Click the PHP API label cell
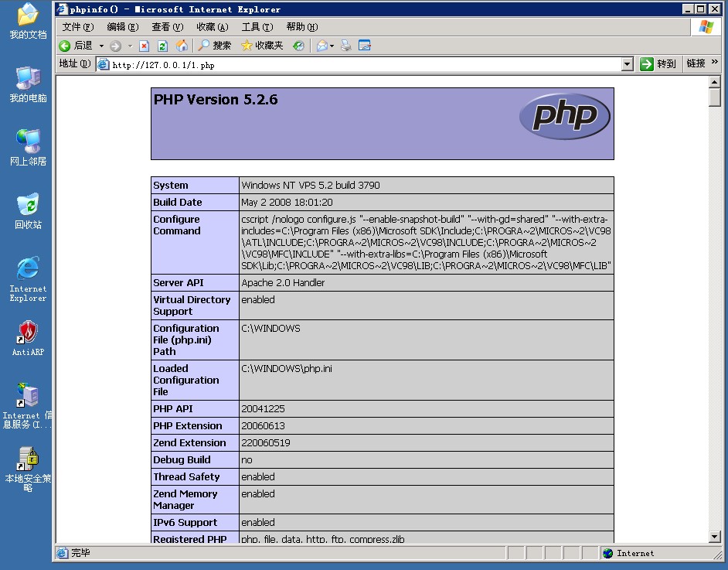Viewport: 728px width, 570px height. pos(195,409)
